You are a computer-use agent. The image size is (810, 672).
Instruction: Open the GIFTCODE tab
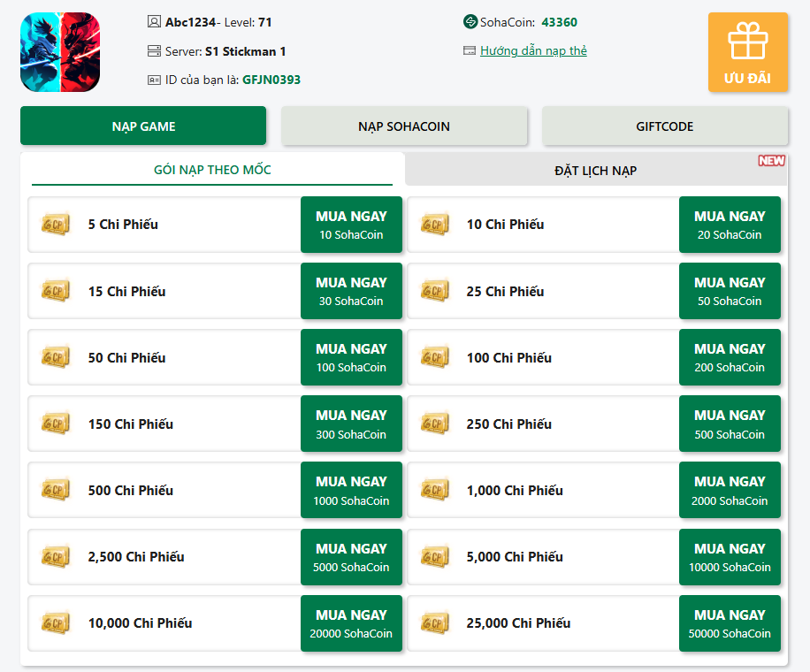[x=665, y=126]
